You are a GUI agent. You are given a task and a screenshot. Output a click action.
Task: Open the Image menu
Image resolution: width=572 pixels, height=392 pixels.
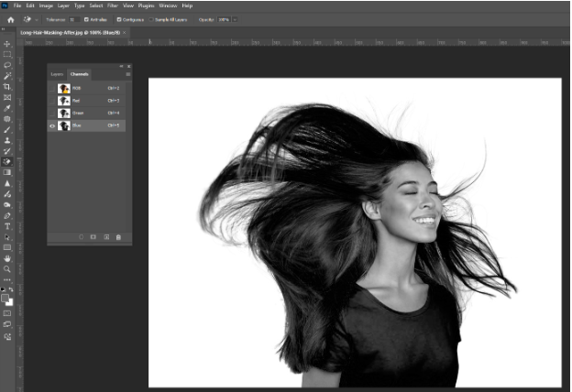click(46, 5)
